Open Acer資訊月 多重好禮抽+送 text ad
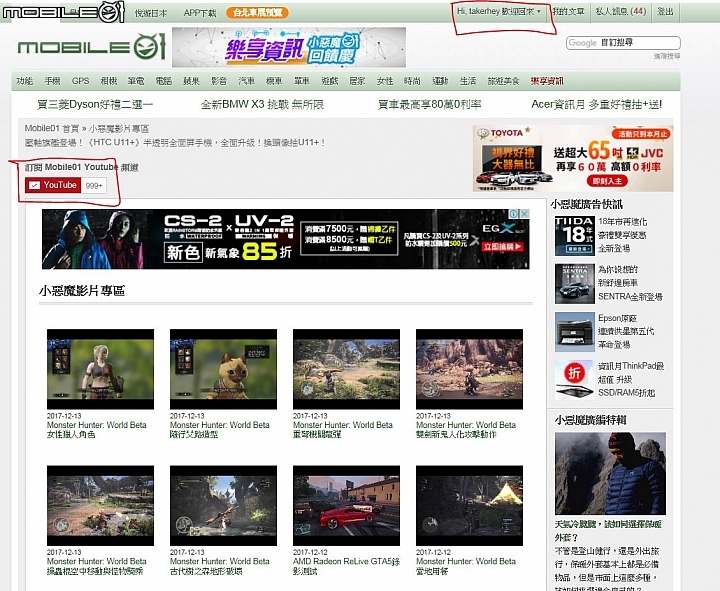The width and height of the screenshot is (720, 591). pyautogui.click(x=596, y=105)
